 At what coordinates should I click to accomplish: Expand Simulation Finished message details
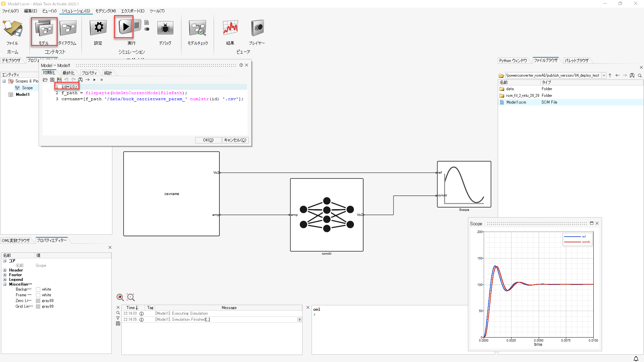(x=300, y=320)
